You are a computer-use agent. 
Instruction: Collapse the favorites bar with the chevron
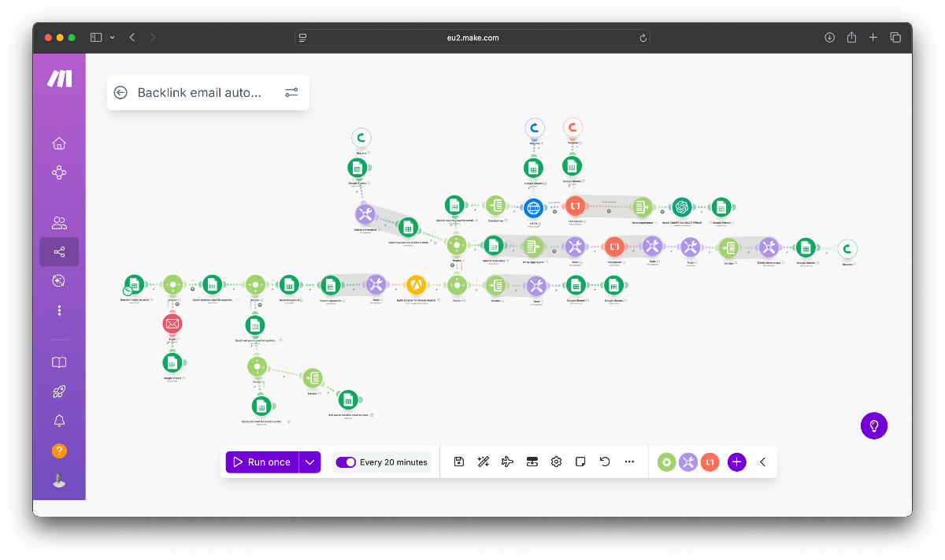coord(762,462)
